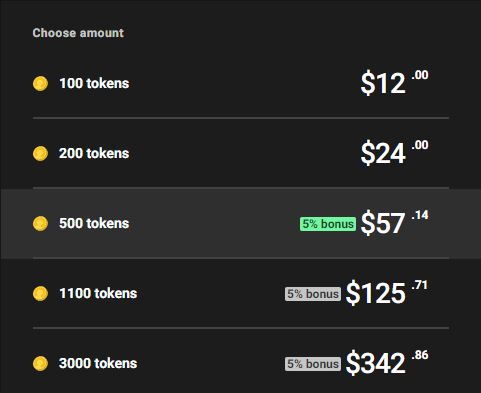Click the coin icon beside 100 tokens
Viewport: 481px width, 393px height.
point(40,83)
